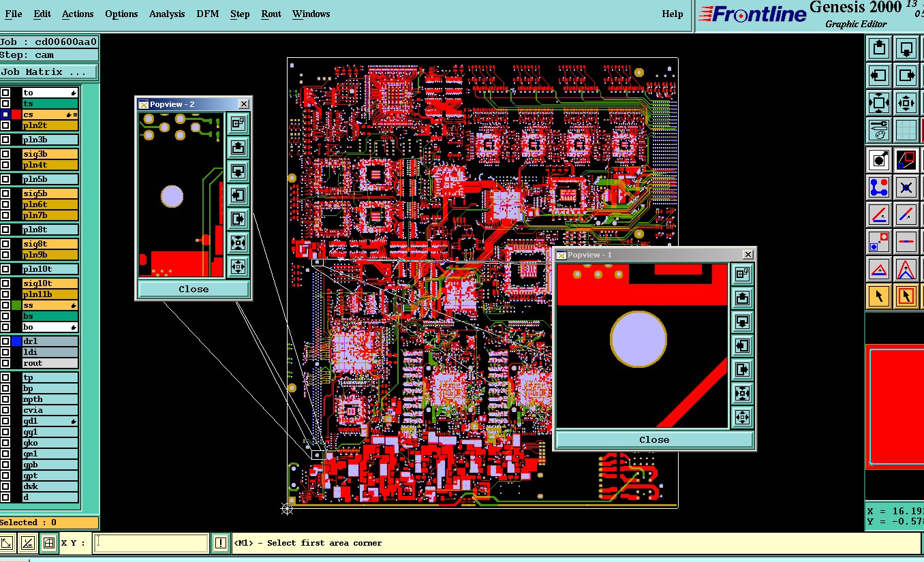
Task: Toggle the 'rout' layer checkbox
Action: coord(5,363)
